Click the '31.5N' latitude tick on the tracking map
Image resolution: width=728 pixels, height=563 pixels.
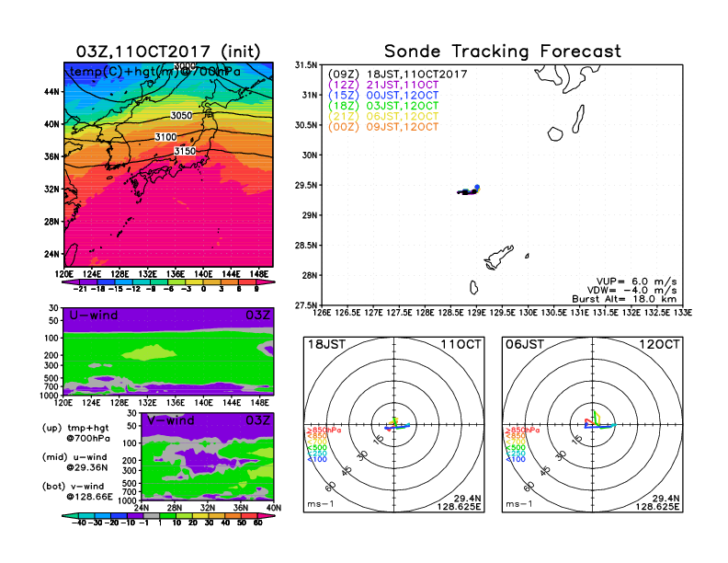306,65
